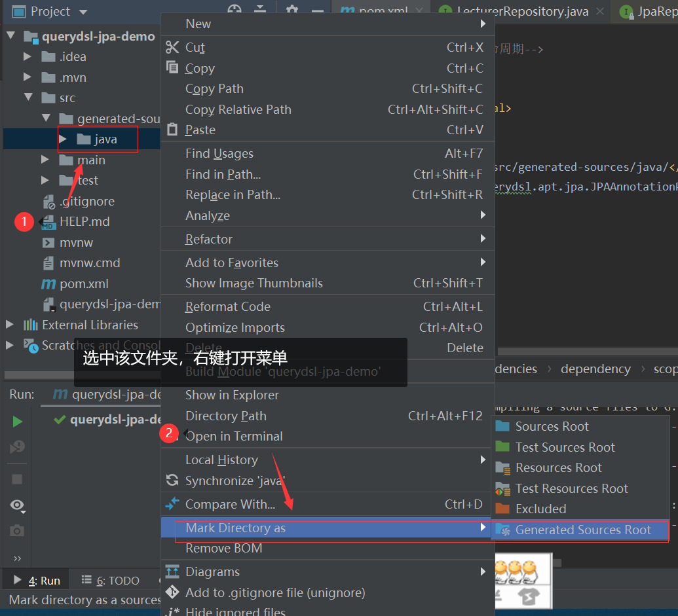Collapse the querydsl-jpa-demo root node
Image resolution: width=678 pixels, height=616 pixels.
11,35
